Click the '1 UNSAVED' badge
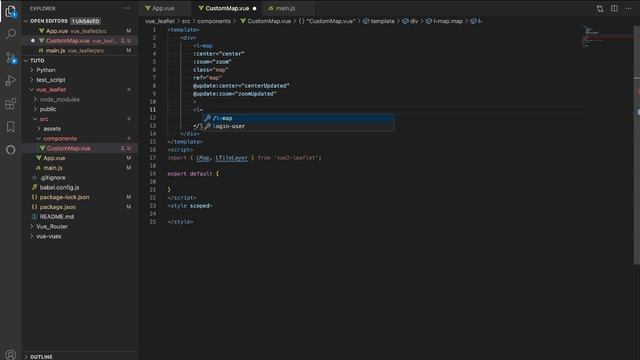Screen dimensions: 640x360 click(x=86, y=21)
